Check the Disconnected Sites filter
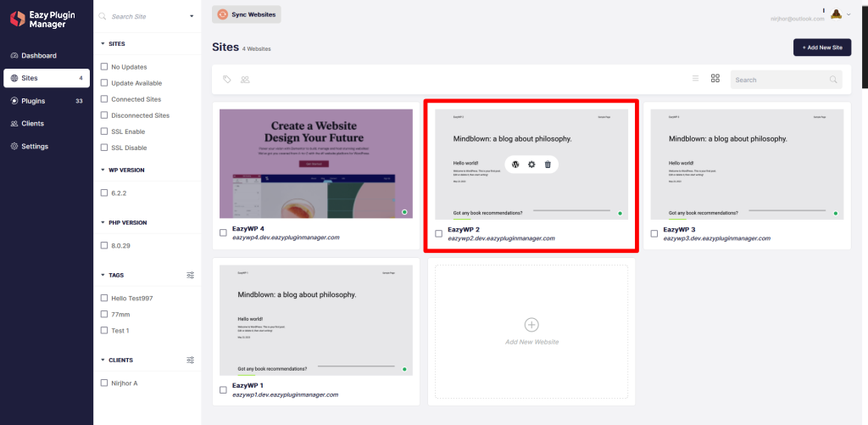868x425 pixels. [104, 115]
